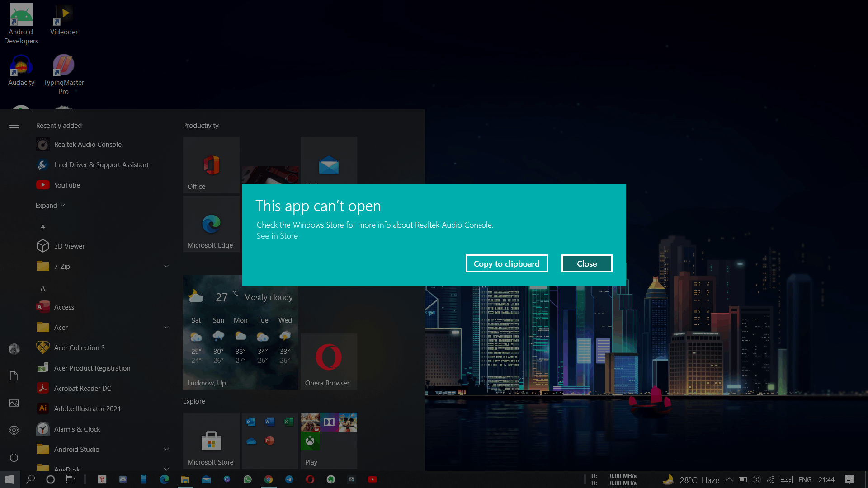Open Action Center notifications
Image resolution: width=868 pixels, height=488 pixels.
point(849,479)
